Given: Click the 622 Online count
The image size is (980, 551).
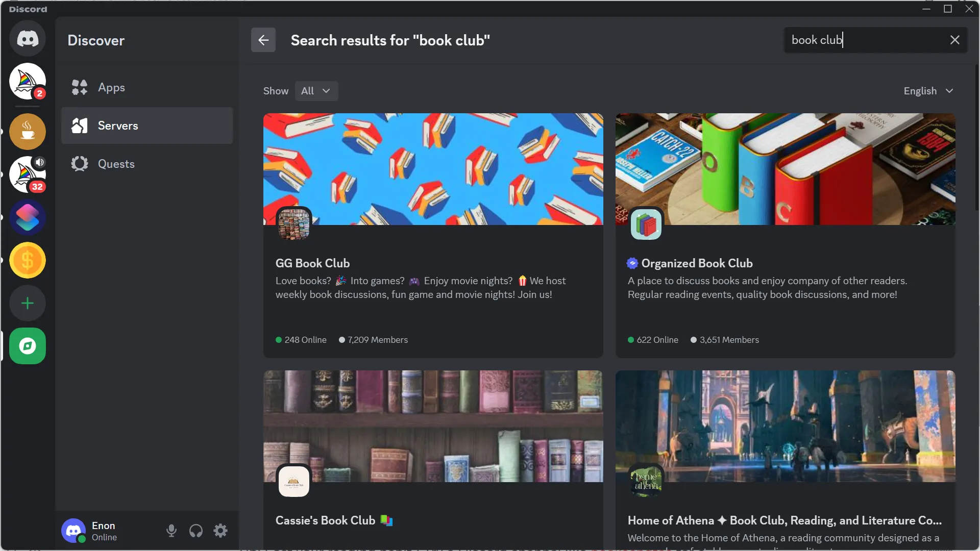Looking at the screenshot, I should pyautogui.click(x=653, y=340).
